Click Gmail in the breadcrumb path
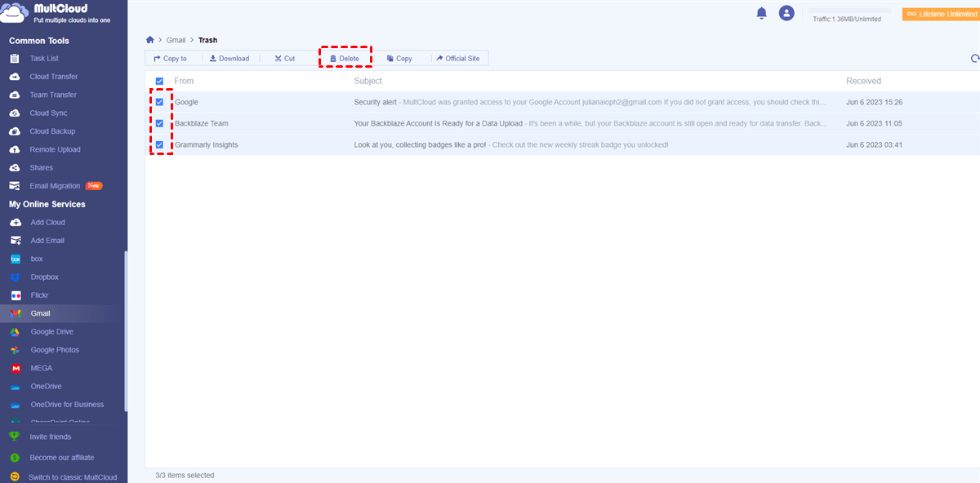The width and height of the screenshot is (980, 483). [x=176, y=40]
